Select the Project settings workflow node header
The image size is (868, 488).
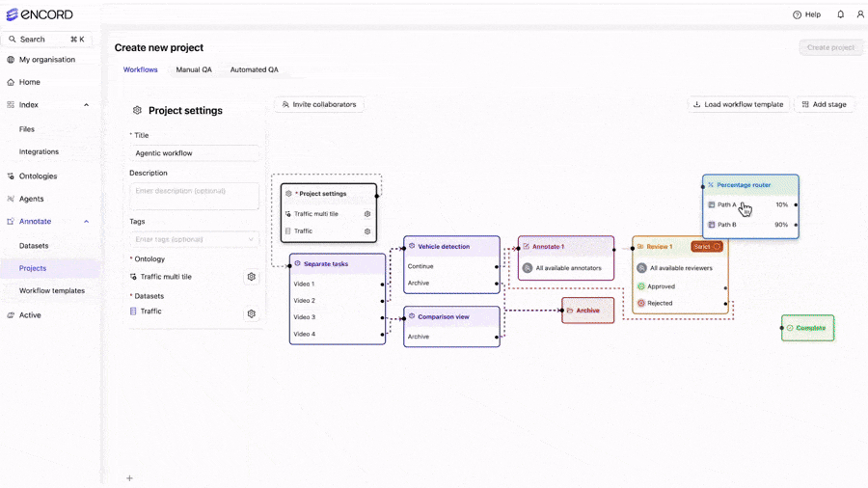tap(329, 194)
